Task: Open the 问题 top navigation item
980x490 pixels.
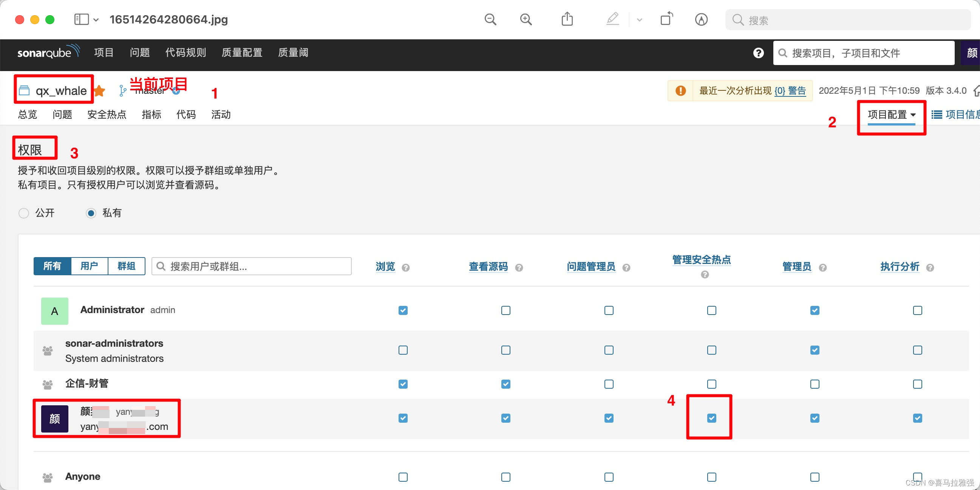Action: [x=140, y=53]
